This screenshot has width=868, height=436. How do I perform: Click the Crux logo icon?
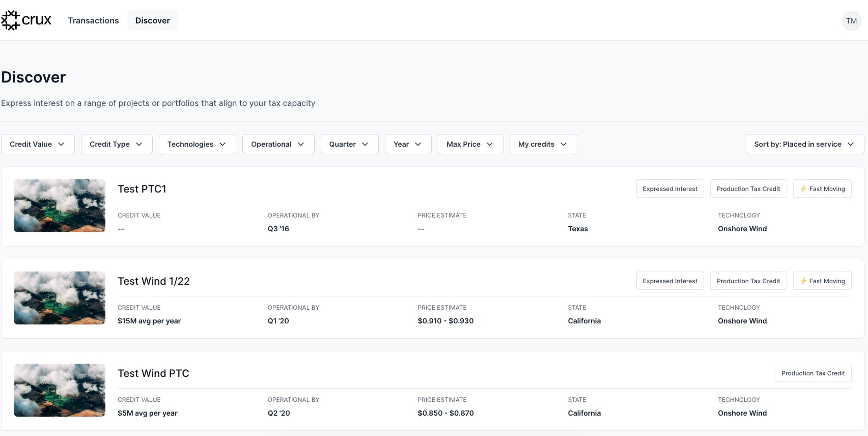coord(11,20)
